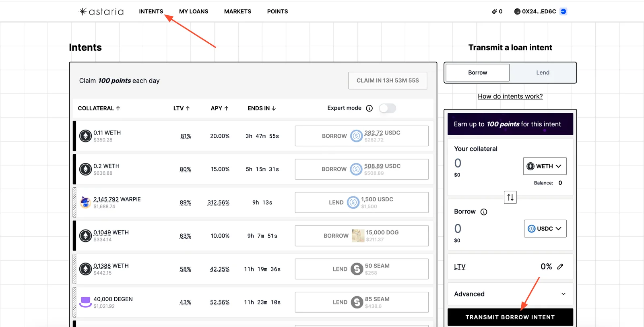This screenshot has height=327, width=644.
Task: Sort by LTV column
Action: pyautogui.click(x=182, y=108)
